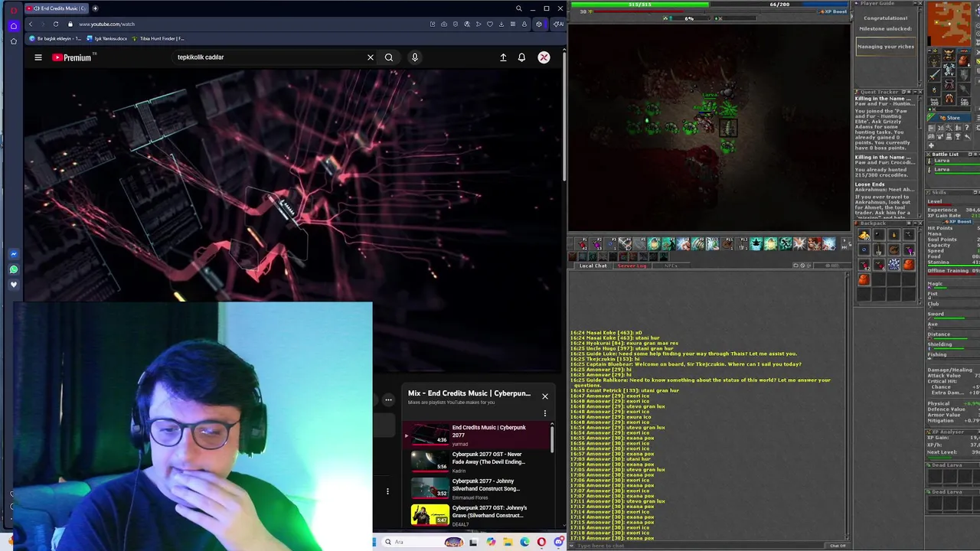Toggle the Chat Off button in Tibia
The height and width of the screenshot is (551, 980).
point(838,546)
